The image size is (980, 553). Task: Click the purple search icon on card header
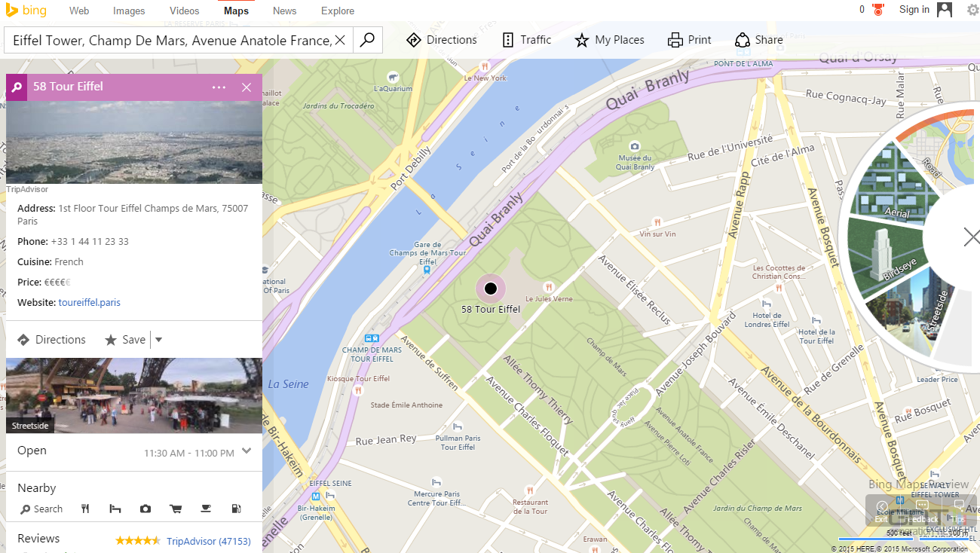pos(17,87)
